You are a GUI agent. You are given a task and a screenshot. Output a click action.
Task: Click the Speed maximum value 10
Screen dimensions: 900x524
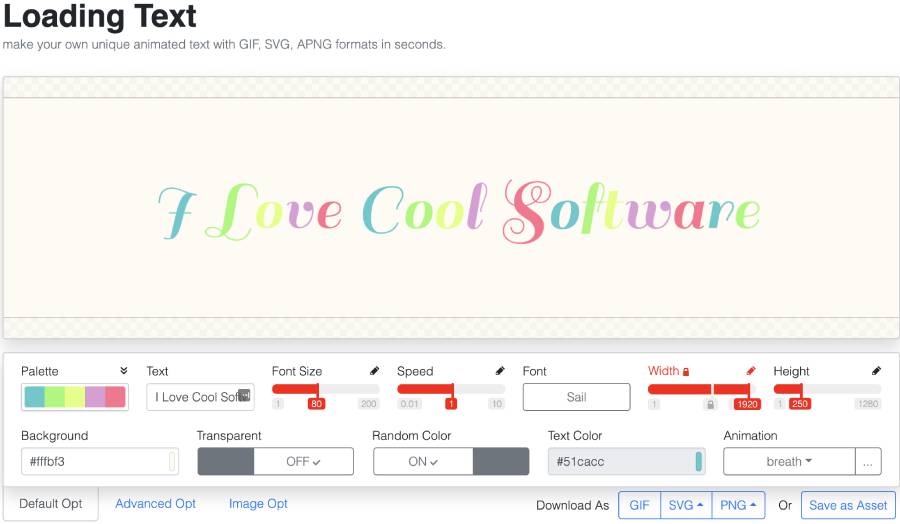[496, 403]
